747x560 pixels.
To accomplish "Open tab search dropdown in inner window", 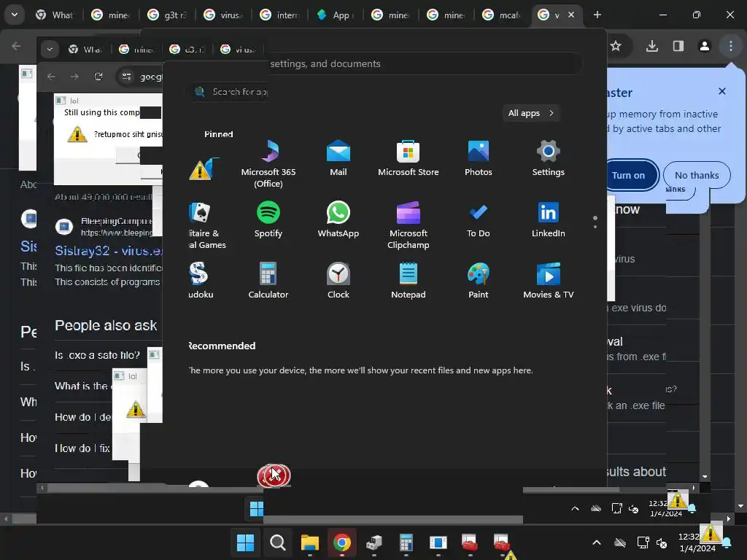I will [x=50, y=49].
